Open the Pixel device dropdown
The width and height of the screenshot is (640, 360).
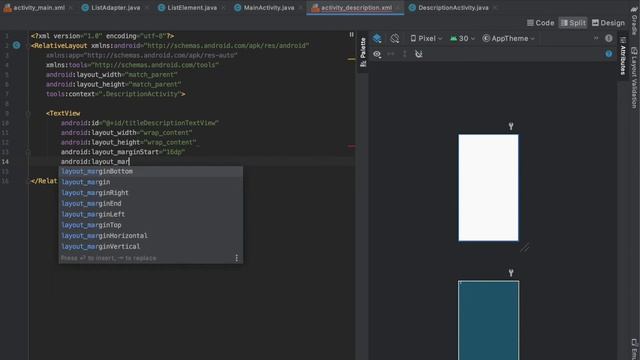[x=426, y=38]
